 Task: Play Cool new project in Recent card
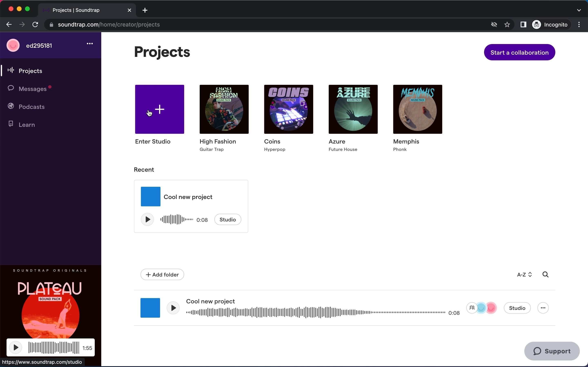tap(147, 219)
